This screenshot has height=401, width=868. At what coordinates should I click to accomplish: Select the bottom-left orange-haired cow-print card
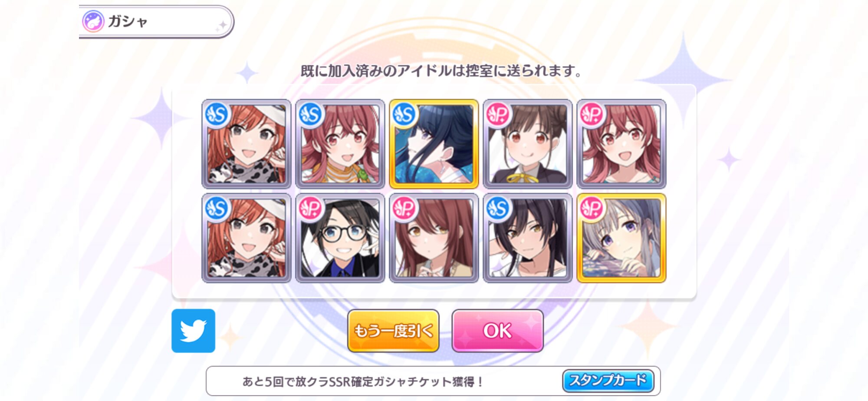pyautogui.click(x=247, y=238)
